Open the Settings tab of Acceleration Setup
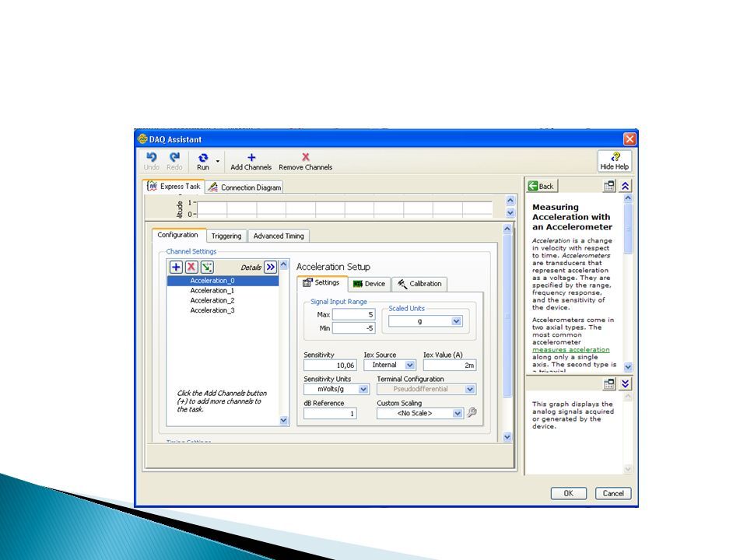Image resolution: width=747 pixels, height=560 pixels. 322,283
